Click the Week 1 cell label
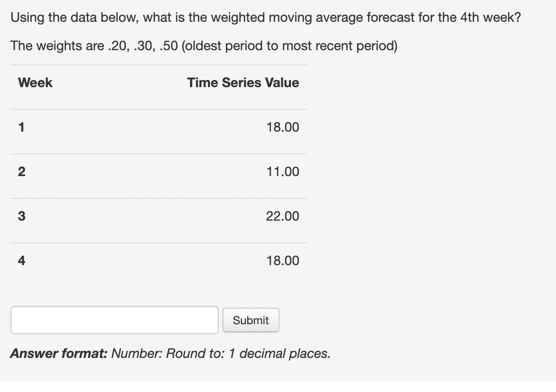 point(20,127)
